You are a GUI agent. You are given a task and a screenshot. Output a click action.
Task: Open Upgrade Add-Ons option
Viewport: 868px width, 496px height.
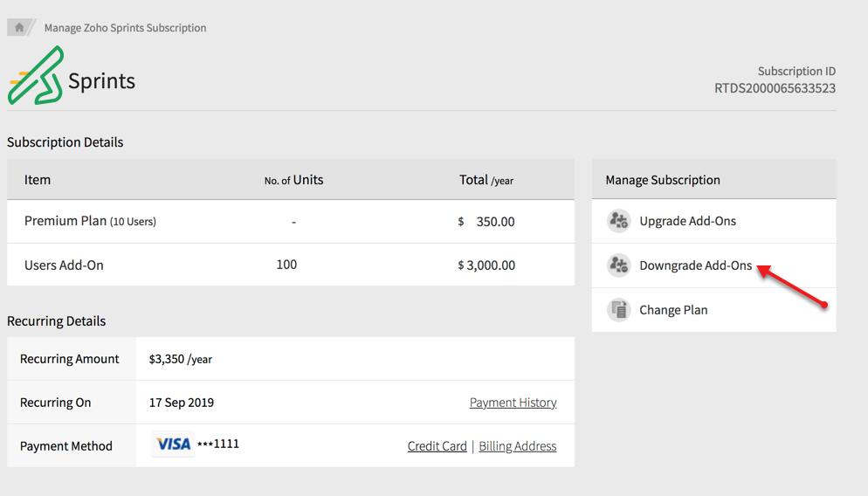687,221
